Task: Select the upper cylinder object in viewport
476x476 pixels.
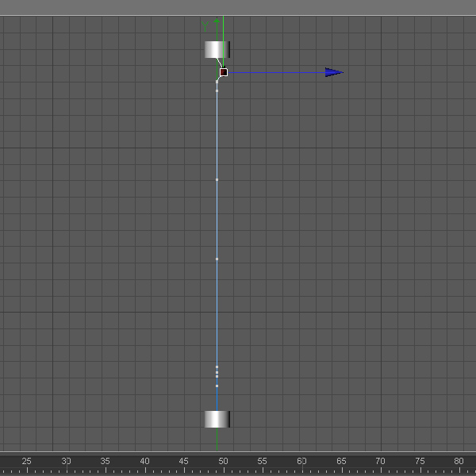Action: point(217,49)
